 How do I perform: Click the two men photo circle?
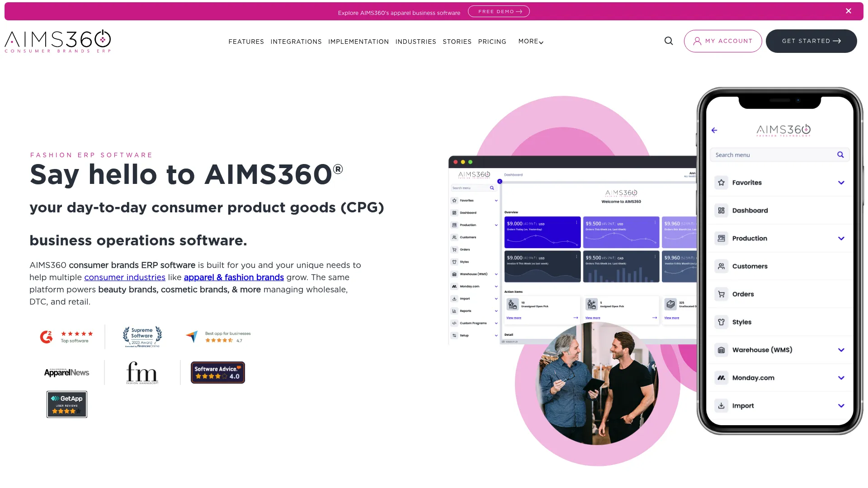597,383
